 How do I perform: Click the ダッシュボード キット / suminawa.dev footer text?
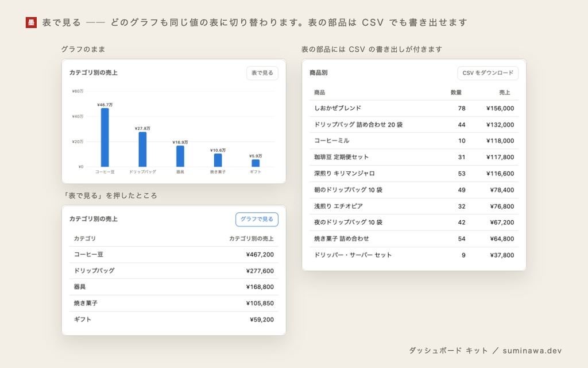pos(485,351)
